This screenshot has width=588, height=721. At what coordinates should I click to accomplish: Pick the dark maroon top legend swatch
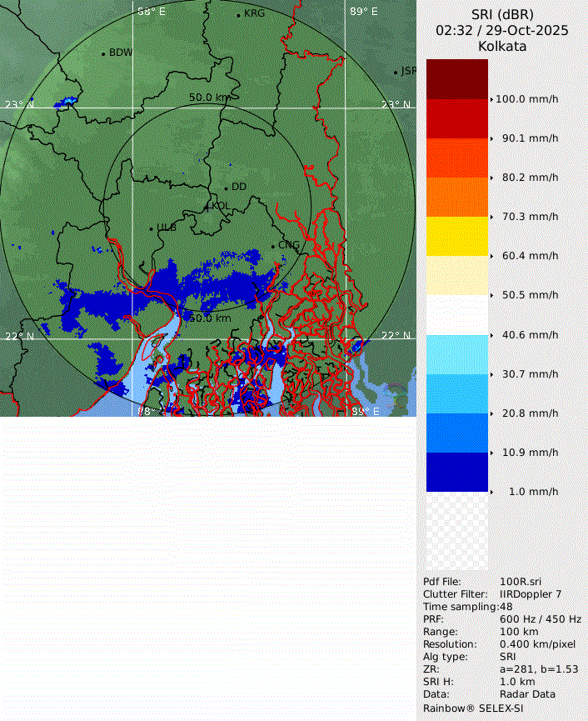[x=456, y=79]
